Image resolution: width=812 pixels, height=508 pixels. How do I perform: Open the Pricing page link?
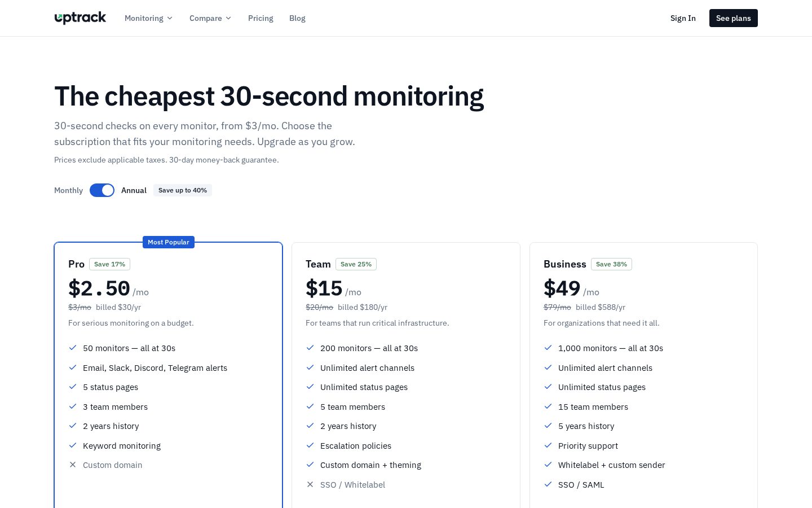point(261,18)
